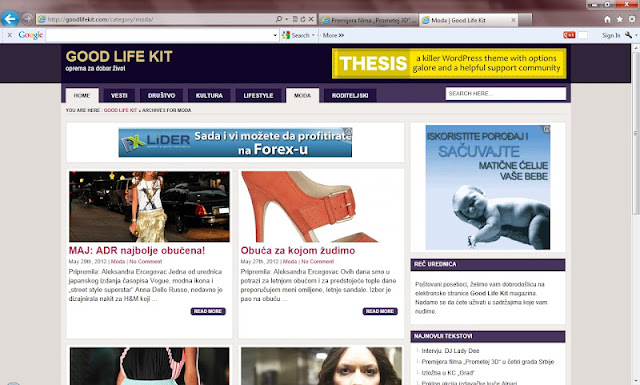Click the browser forward arrow button
The image size is (640, 385).
click(x=27, y=19)
